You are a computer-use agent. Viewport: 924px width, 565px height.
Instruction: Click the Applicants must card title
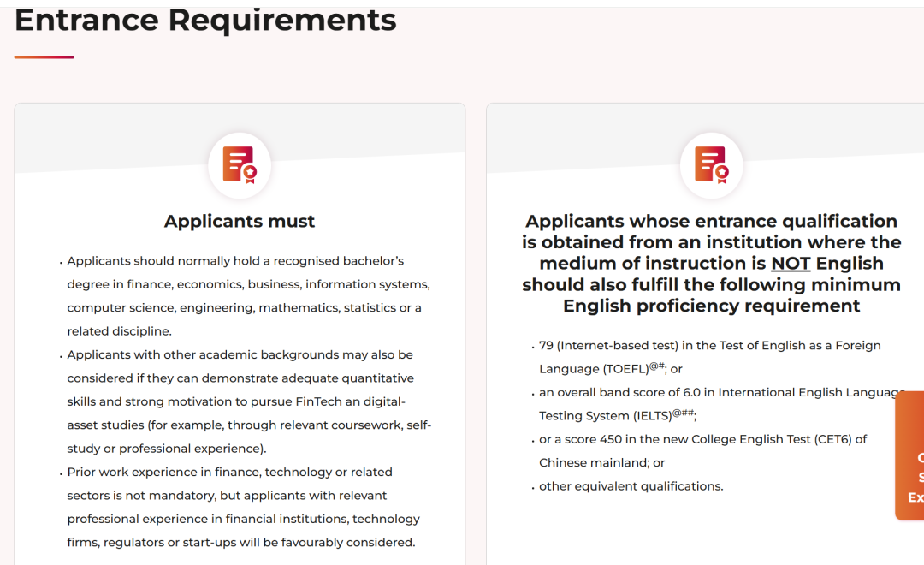click(240, 221)
